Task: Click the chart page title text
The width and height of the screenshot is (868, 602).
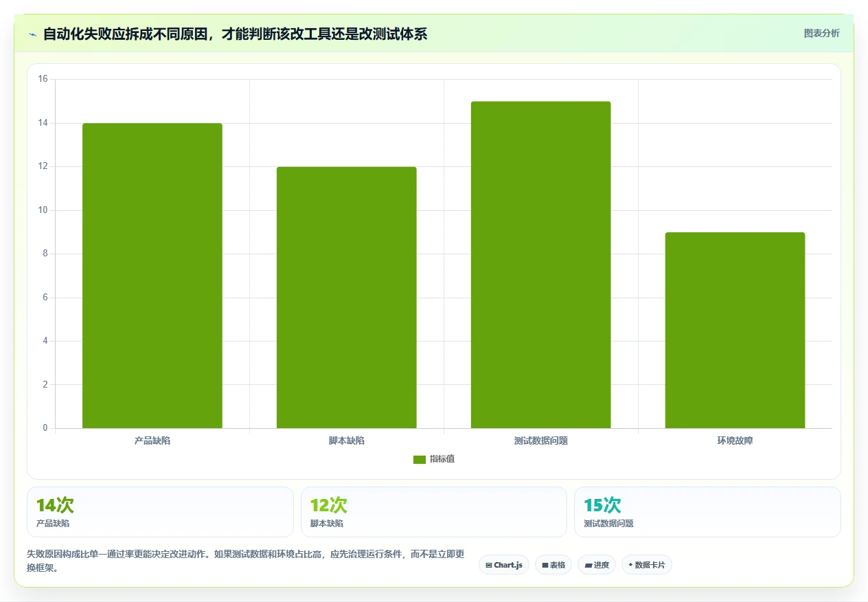Action: coord(235,34)
